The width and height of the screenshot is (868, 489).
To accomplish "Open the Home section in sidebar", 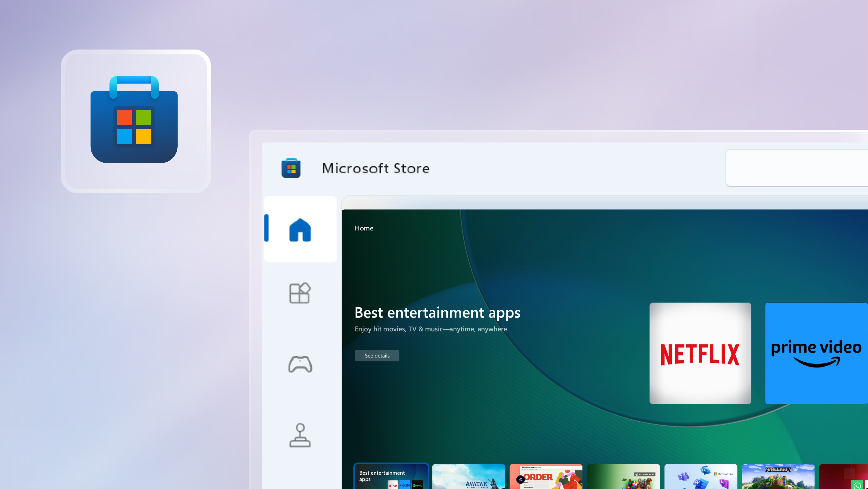I will pyautogui.click(x=300, y=230).
